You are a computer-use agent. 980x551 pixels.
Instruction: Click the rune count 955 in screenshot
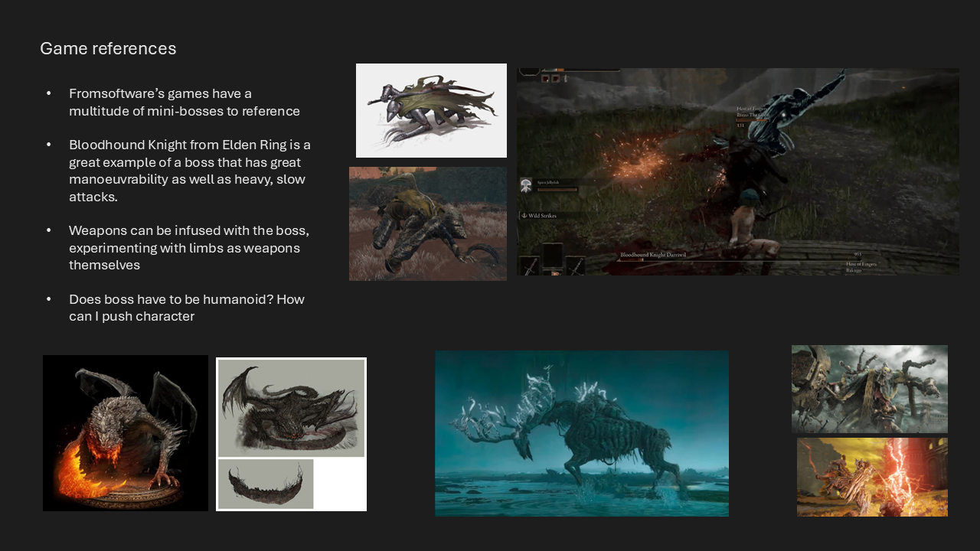858,254
